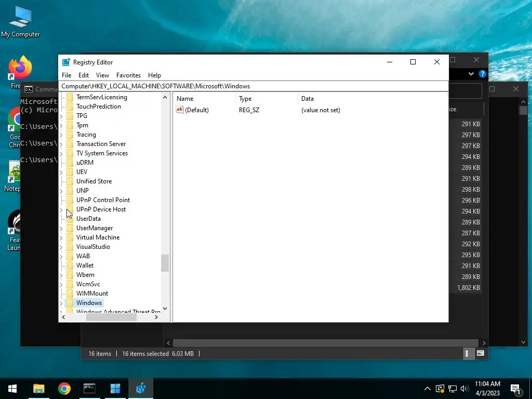
Task: Click the Transaction Server folder icon
Action: [x=70, y=144]
